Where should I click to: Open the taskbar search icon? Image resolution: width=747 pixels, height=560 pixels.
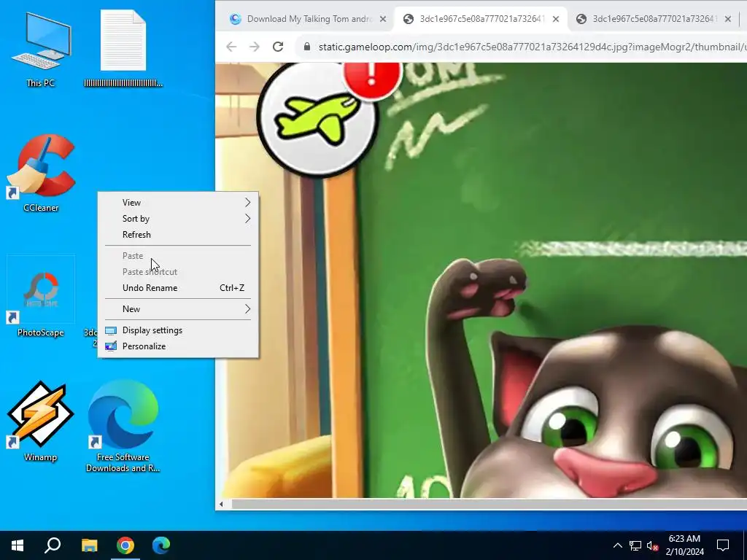(x=53, y=545)
